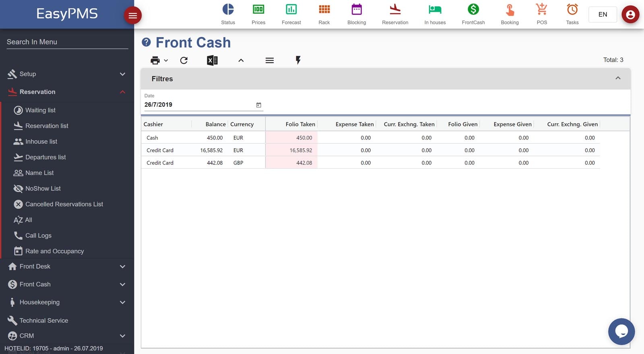Open the Reservation plane icon in top bar
The height and width of the screenshot is (354, 644).
(395, 9)
